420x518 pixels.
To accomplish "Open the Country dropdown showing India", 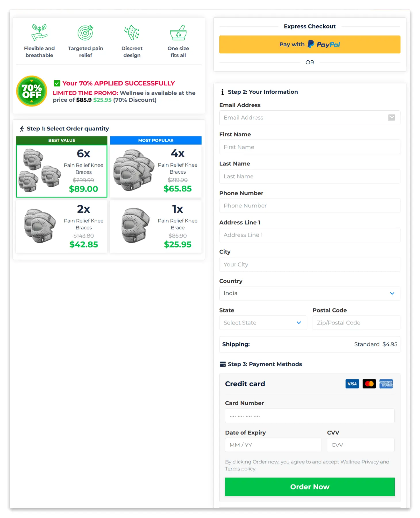I will pos(309,293).
